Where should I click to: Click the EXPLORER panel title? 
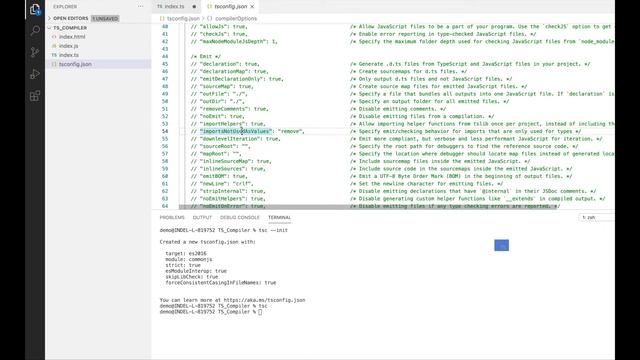point(65,7)
